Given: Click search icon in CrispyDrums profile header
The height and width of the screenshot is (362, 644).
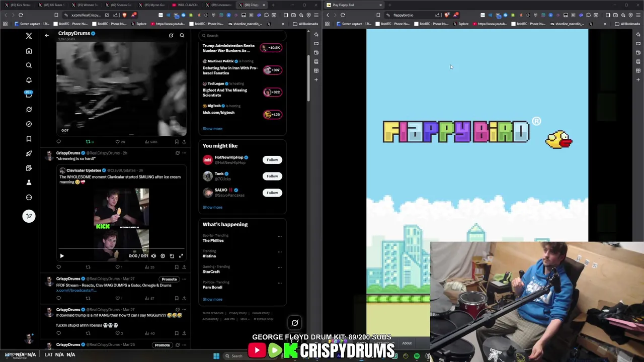Looking at the screenshot, I should (x=182, y=35).
